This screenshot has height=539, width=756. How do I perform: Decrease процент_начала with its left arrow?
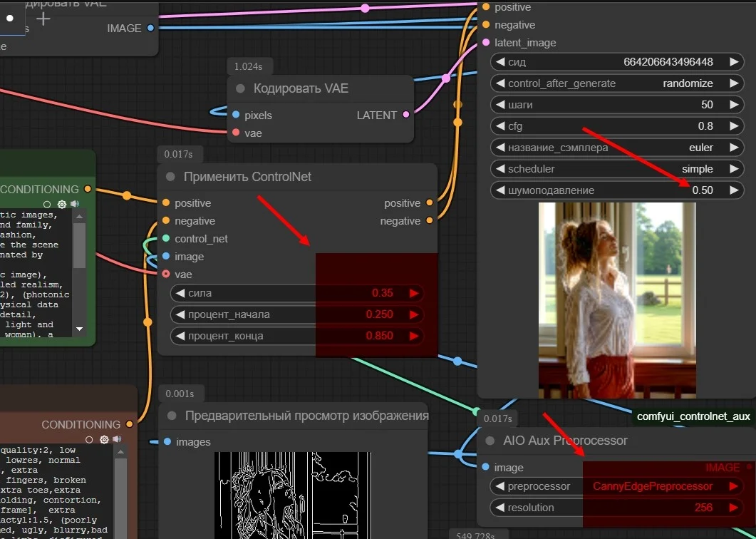(x=180, y=314)
